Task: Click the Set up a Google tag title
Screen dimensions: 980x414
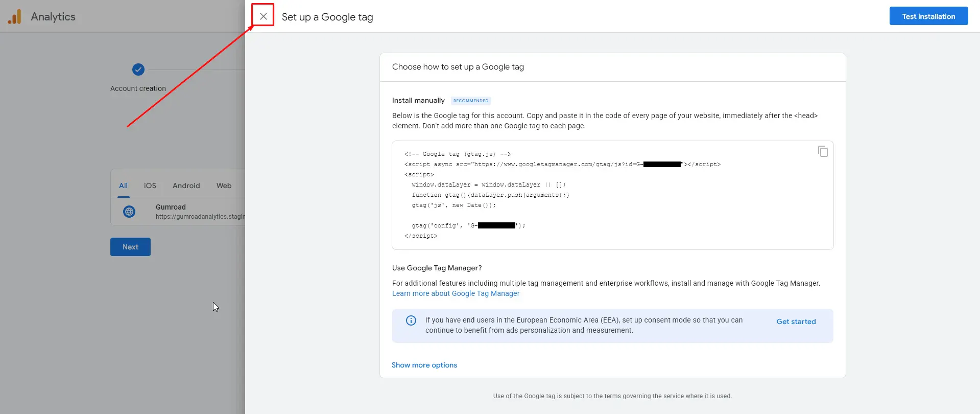Action: pyautogui.click(x=327, y=17)
